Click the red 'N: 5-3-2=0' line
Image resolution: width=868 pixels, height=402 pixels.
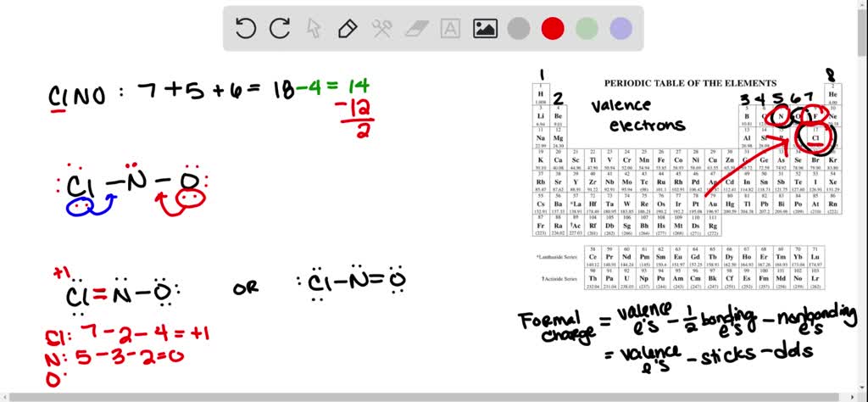[x=114, y=358]
